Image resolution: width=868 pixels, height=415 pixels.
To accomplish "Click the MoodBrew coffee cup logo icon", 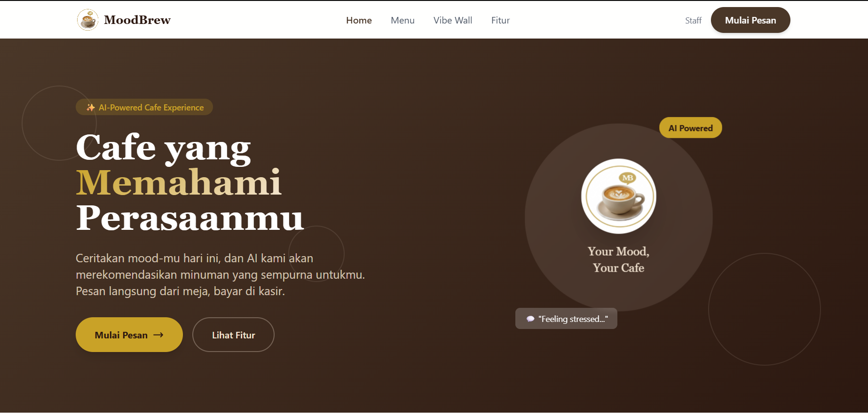I will click(x=87, y=20).
